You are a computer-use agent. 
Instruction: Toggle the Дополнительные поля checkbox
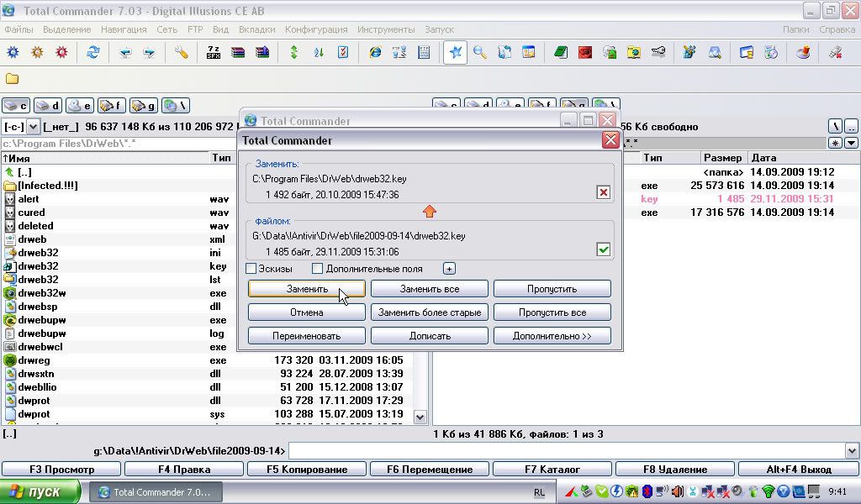(317, 269)
